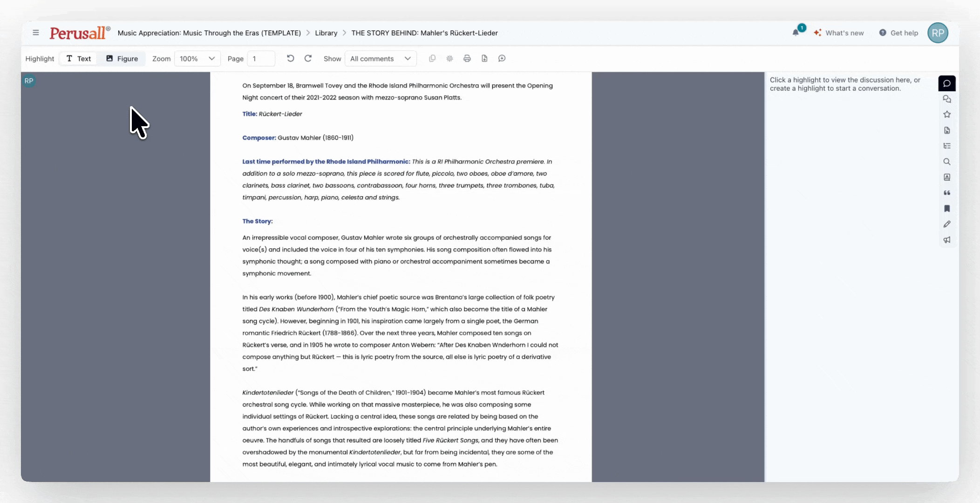This screenshot has height=503, width=980.
Task: Open the notifications bell
Action: 796,33
